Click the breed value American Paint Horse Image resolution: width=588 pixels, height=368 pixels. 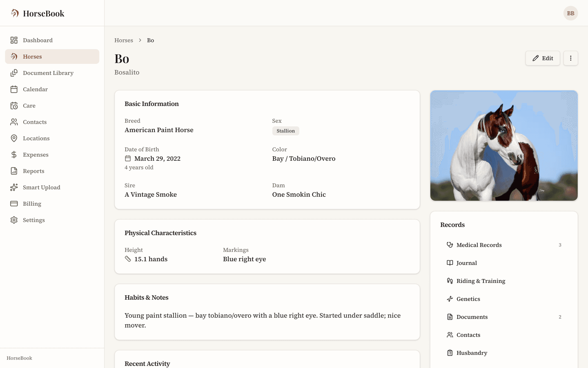159,130
